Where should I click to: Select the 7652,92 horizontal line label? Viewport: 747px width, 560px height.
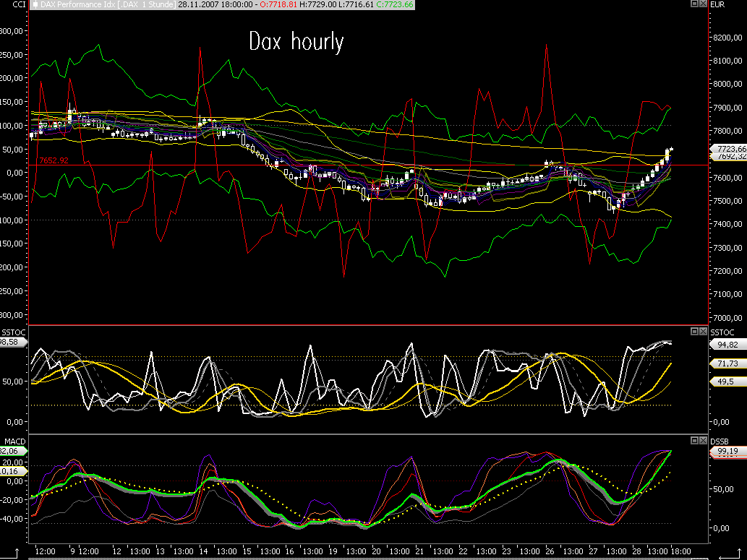54,160
